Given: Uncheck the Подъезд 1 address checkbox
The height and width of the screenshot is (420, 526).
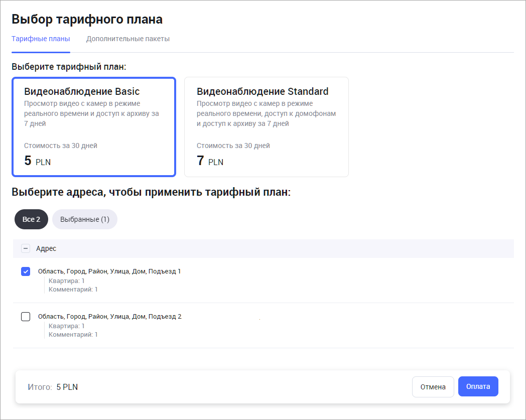Looking at the screenshot, I should click(x=26, y=271).
